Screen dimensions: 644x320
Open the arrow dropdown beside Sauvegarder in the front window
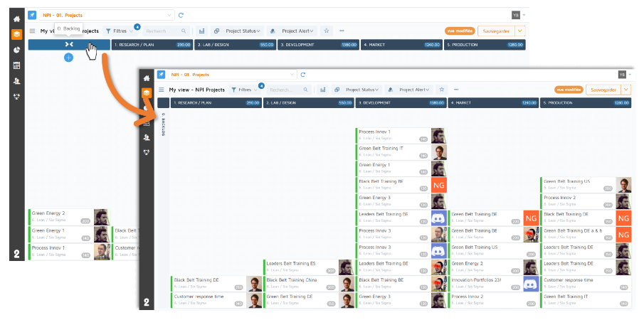click(x=625, y=90)
